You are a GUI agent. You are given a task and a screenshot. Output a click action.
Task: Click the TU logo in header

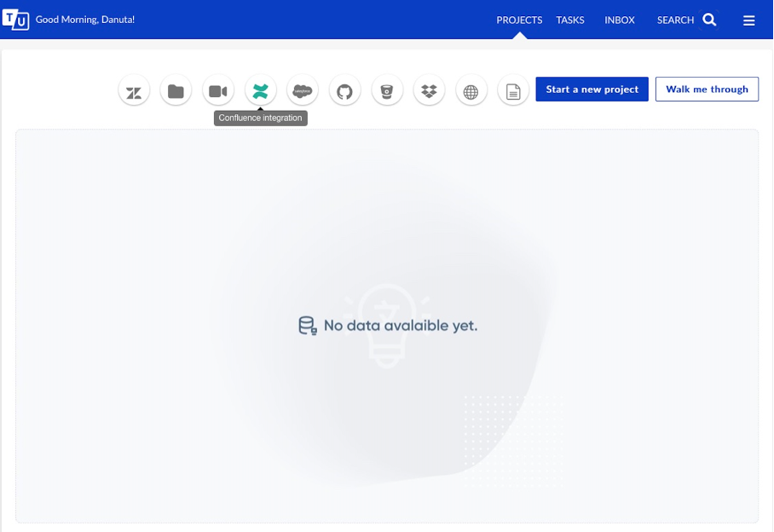pos(16,20)
